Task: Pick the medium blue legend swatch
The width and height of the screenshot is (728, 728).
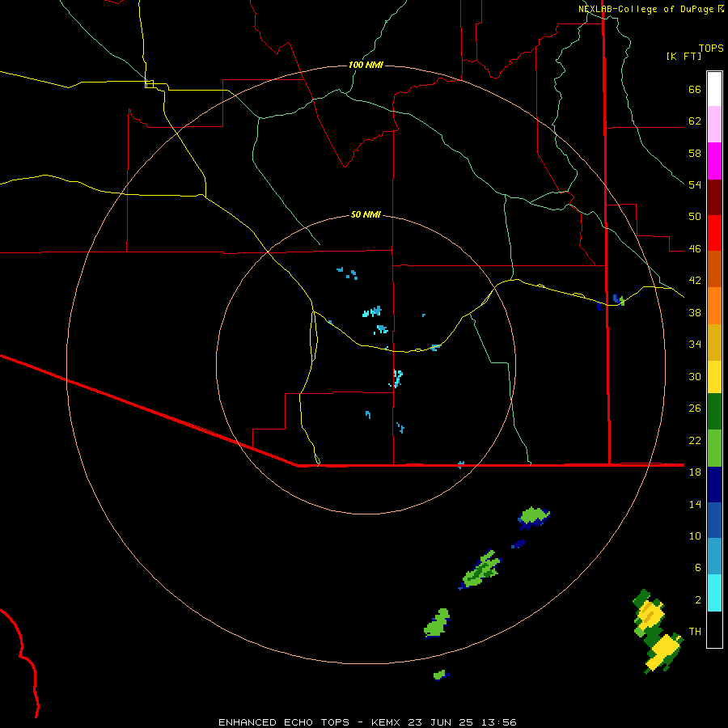Action: pos(714,520)
